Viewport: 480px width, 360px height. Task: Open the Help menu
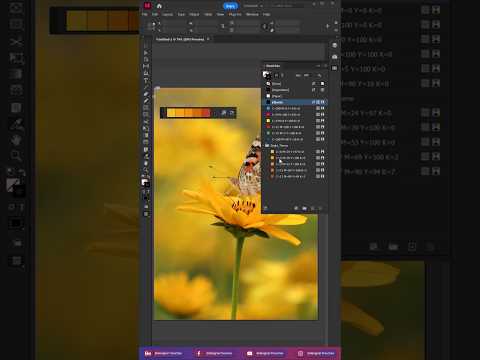coord(266,14)
